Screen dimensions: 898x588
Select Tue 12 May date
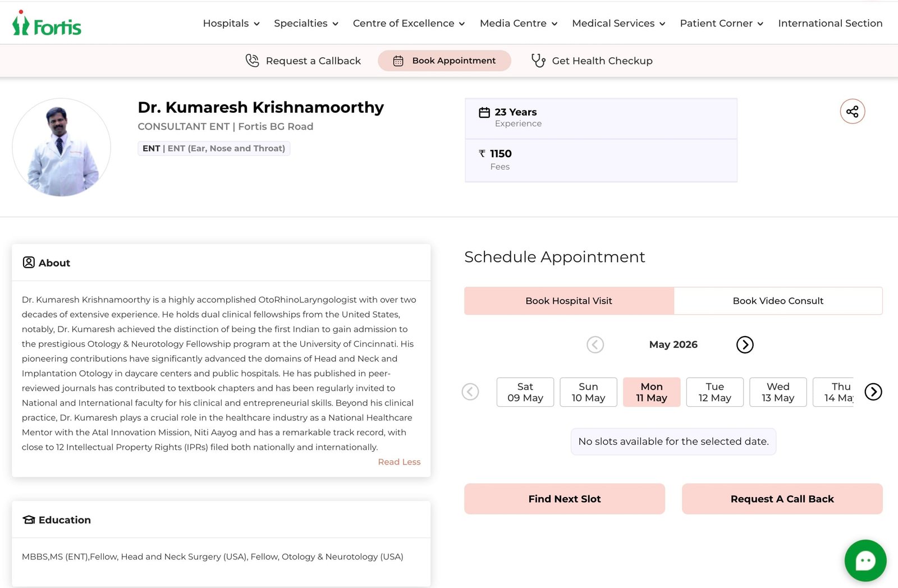tap(714, 392)
